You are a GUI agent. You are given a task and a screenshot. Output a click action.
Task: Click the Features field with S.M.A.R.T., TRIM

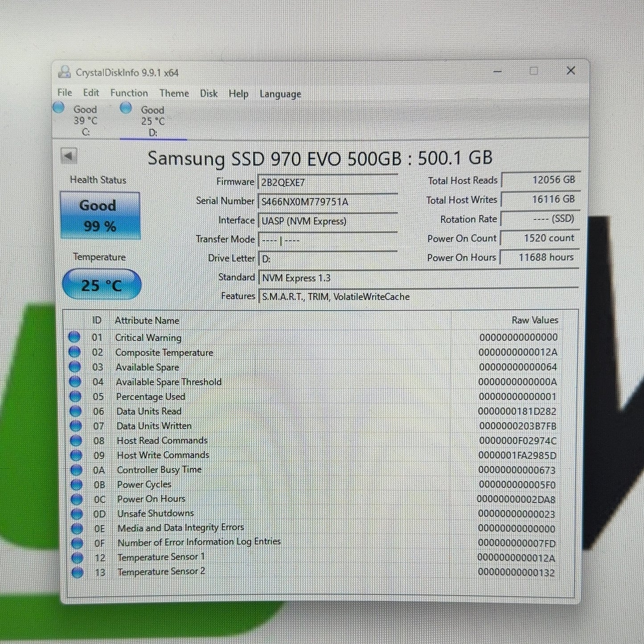(418, 296)
